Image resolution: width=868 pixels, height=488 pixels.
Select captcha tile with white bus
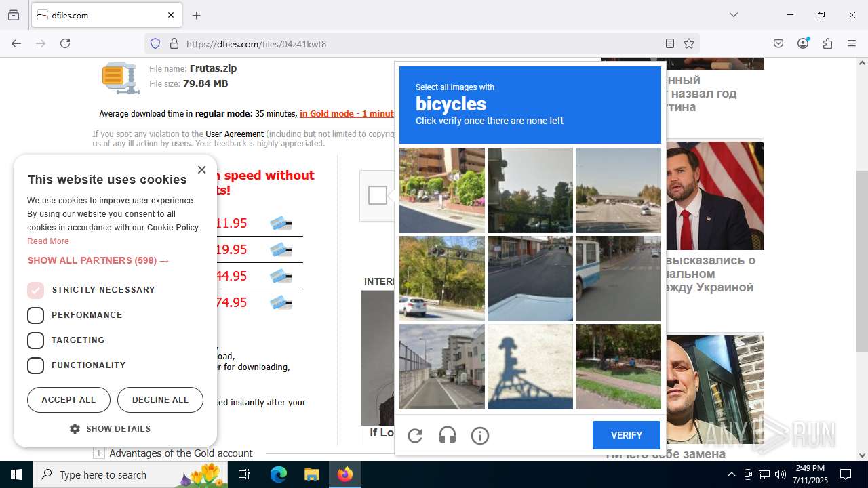[618, 279]
